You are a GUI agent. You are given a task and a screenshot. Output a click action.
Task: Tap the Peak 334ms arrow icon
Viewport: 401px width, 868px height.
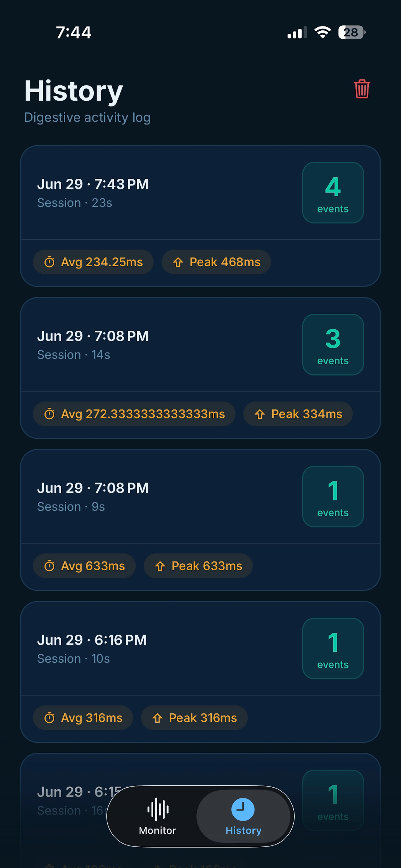tap(260, 414)
